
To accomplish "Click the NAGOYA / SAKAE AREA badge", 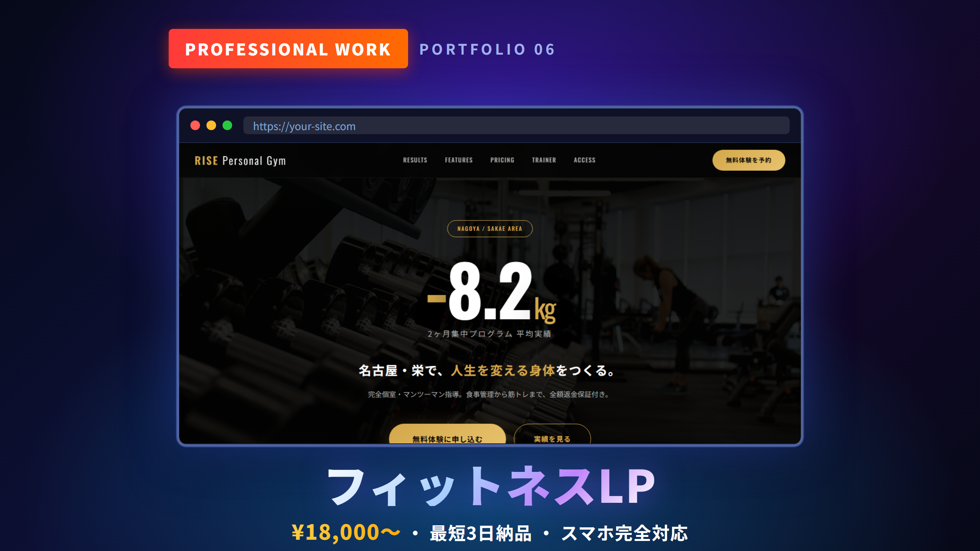I will [490, 228].
